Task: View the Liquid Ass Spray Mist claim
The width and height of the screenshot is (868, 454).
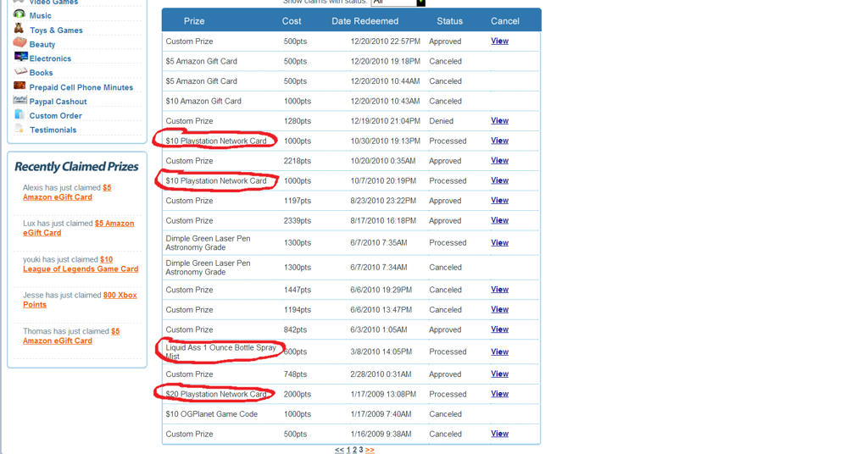Action: (499, 352)
